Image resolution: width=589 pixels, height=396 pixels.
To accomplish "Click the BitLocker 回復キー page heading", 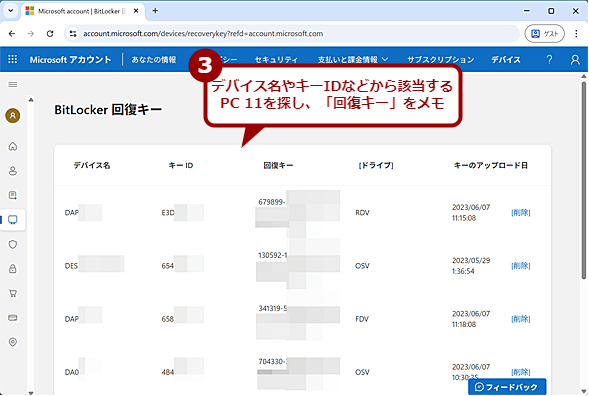I will coord(108,110).
